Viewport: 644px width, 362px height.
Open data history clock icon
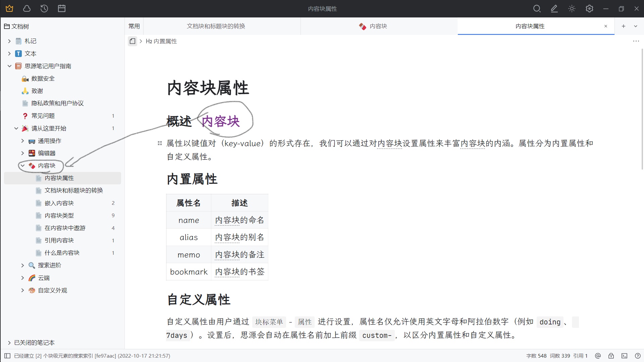pyautogui.click(x=44, y=9)
